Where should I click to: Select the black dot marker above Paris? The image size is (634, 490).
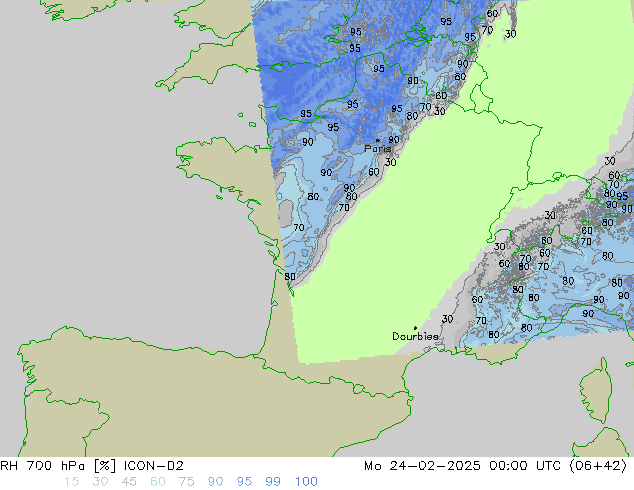pos(378,141)
